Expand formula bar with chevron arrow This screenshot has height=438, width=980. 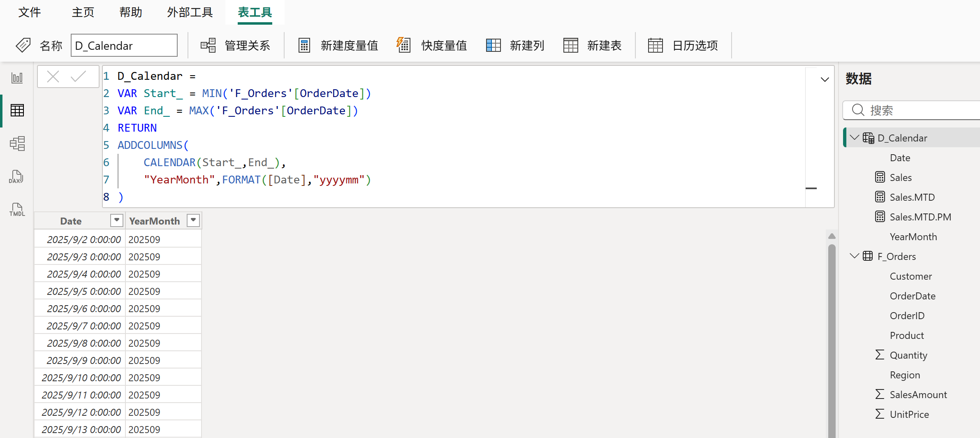825,79
